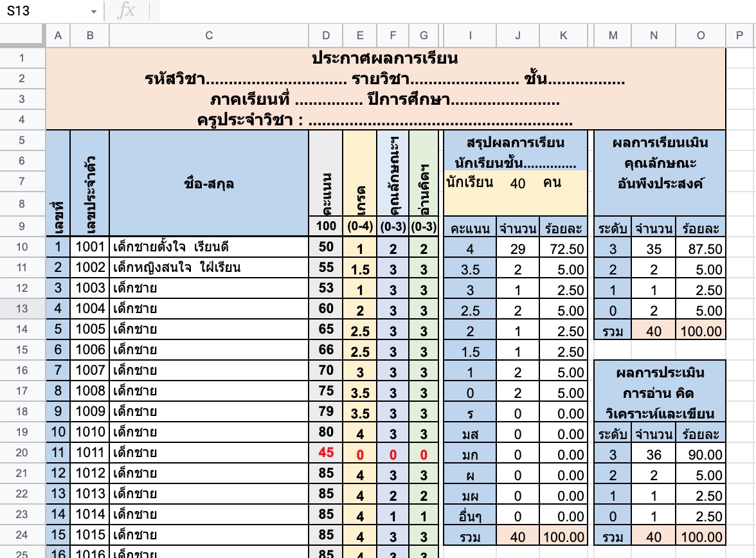Click name เด็กชายตั้งใจ เรียนดี
This screenshot has width=756, height=558.
pos(209,247)
